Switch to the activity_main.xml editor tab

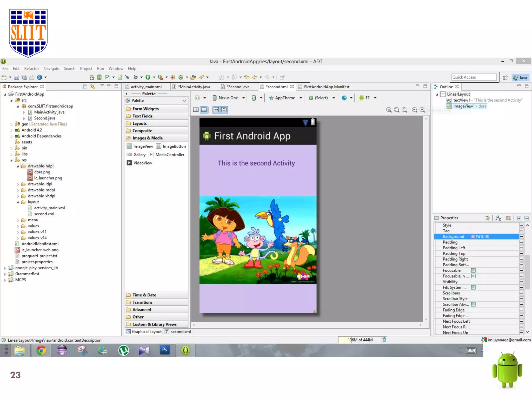(146, 87)
